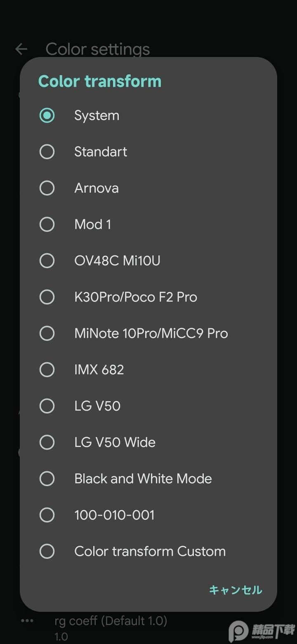297x644 pixels.
Task: Select LG V50 radio button
Action: pyautogui.click(x=47, y=406)
